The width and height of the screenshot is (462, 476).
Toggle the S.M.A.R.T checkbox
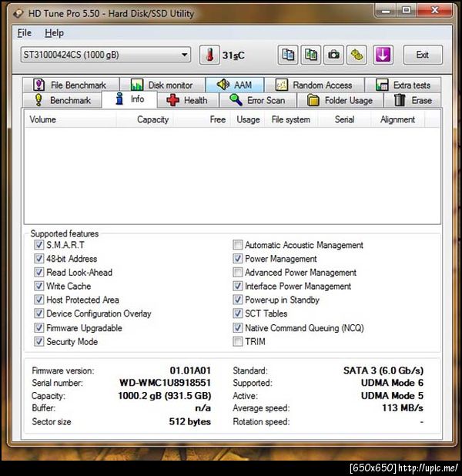click(x=38, y=245)
